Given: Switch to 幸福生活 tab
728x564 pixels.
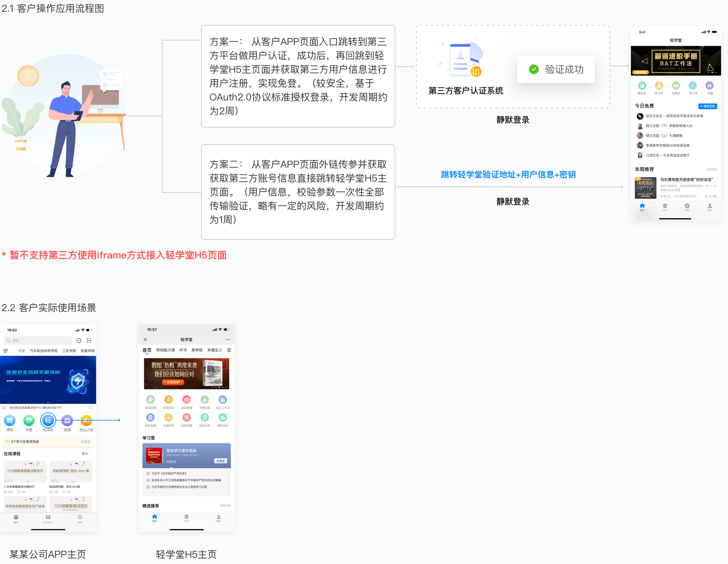Looking at the screenshot, I should 215,350.
